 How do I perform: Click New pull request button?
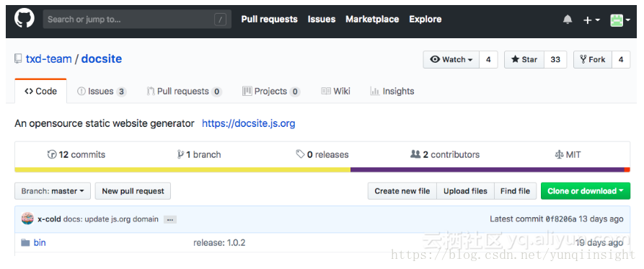click(133, 191)
